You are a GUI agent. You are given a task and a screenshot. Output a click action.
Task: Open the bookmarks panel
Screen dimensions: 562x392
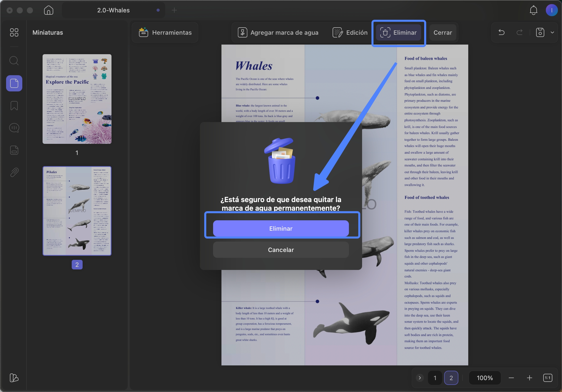(x=14, y=106)
